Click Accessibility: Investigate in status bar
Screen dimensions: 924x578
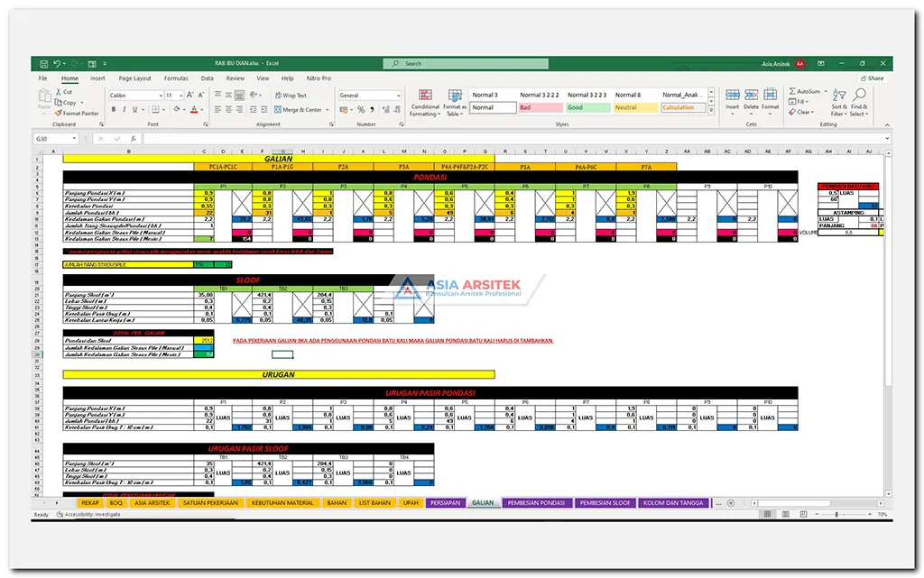click(88, 515)
